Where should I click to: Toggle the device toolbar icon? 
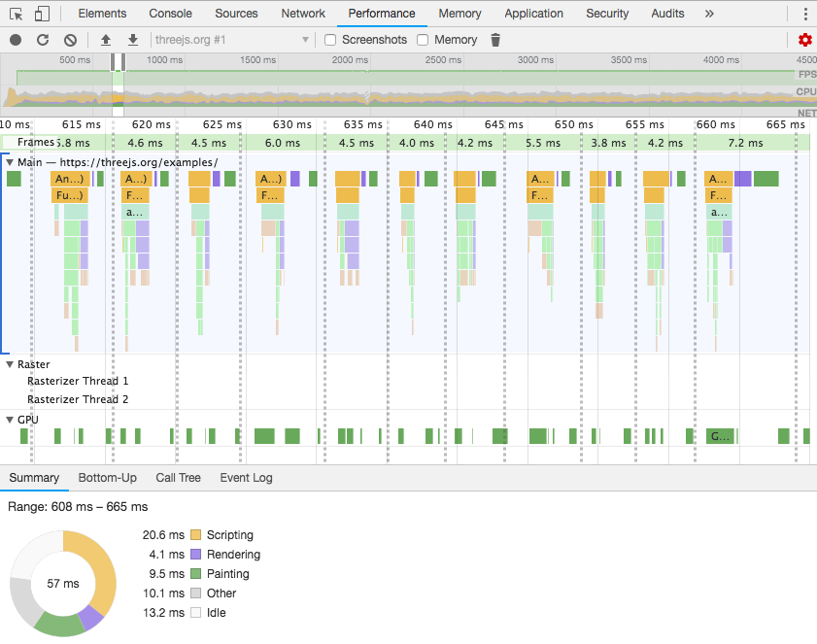(42, 14)
